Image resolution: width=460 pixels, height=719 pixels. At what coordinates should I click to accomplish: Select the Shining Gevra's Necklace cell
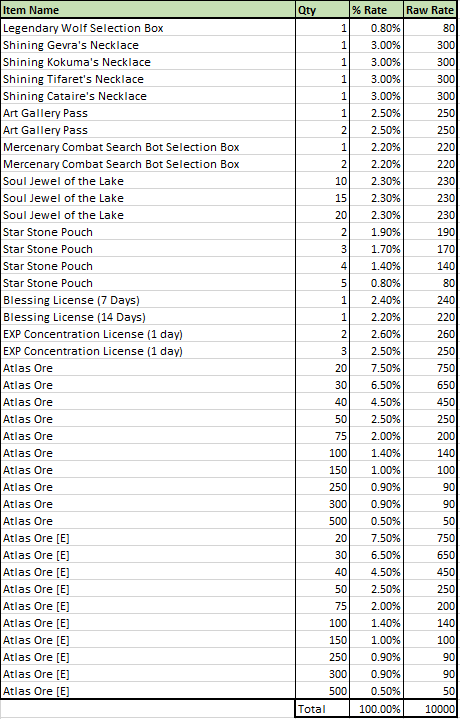148,45
